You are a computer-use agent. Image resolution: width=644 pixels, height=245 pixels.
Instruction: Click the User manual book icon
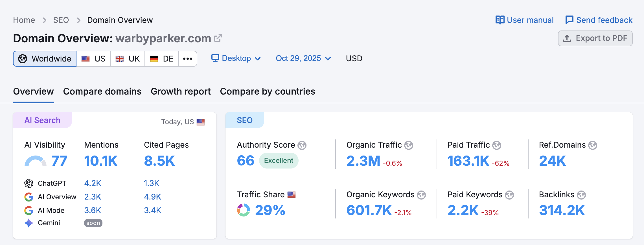point(500,20)
